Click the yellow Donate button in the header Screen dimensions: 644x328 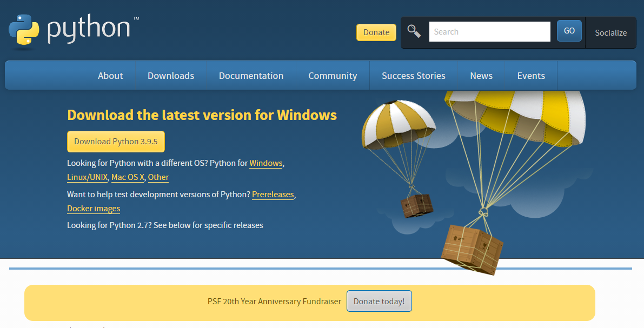(x=376, y=32)
